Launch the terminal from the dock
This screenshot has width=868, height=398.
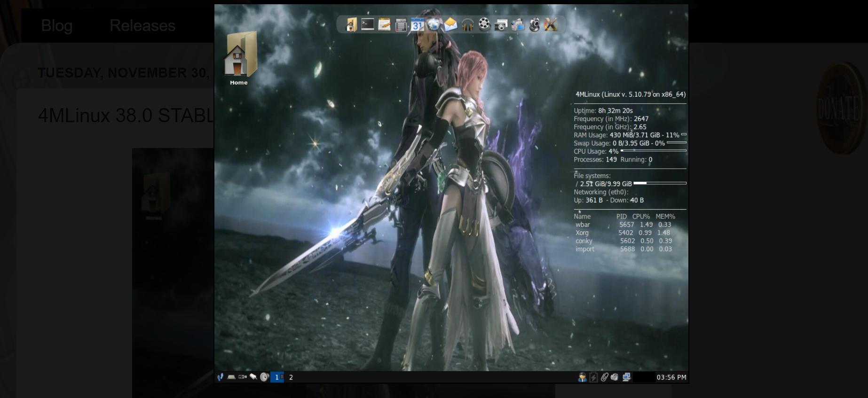tap(368, 24)
